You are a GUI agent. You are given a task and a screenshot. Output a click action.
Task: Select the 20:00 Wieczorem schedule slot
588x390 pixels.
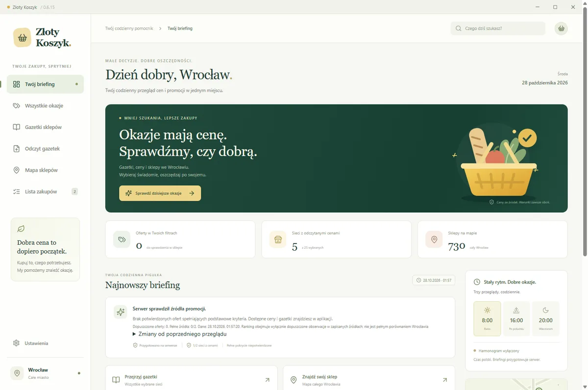[546, 319]
